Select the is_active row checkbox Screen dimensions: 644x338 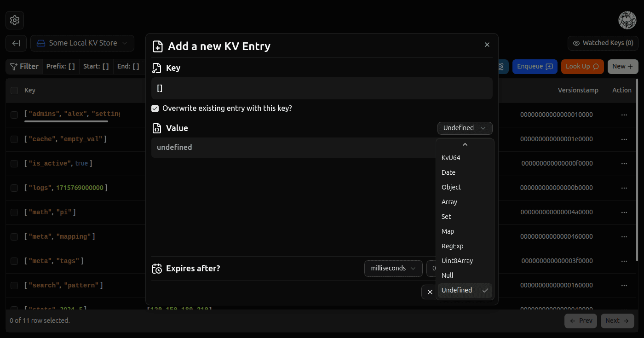(14, 163)
